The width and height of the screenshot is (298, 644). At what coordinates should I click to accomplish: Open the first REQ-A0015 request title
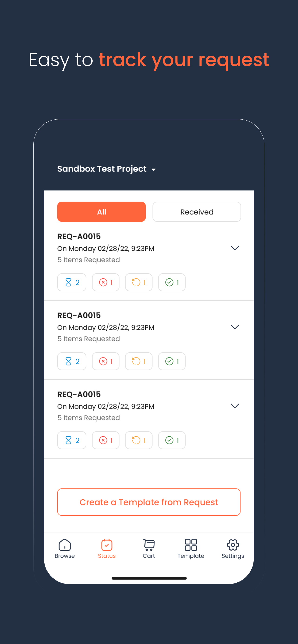tap(79, 236)
